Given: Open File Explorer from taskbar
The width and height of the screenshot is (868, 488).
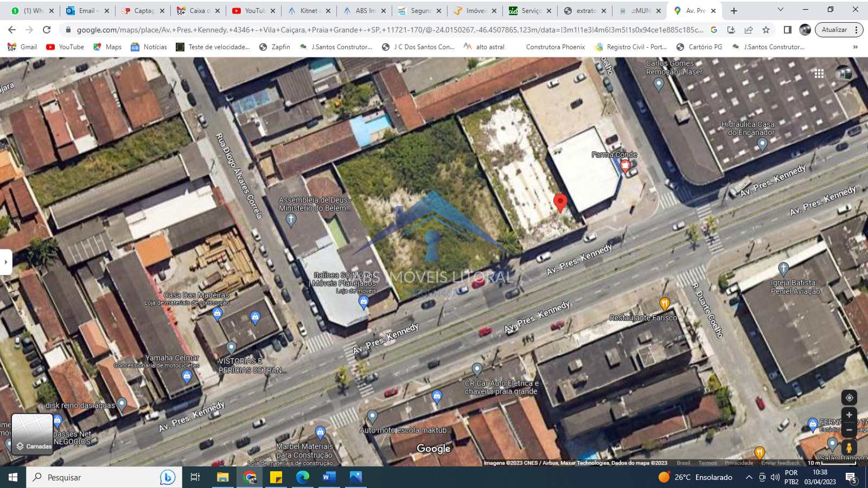Looking at the screenshot, I should coord(222,477).
